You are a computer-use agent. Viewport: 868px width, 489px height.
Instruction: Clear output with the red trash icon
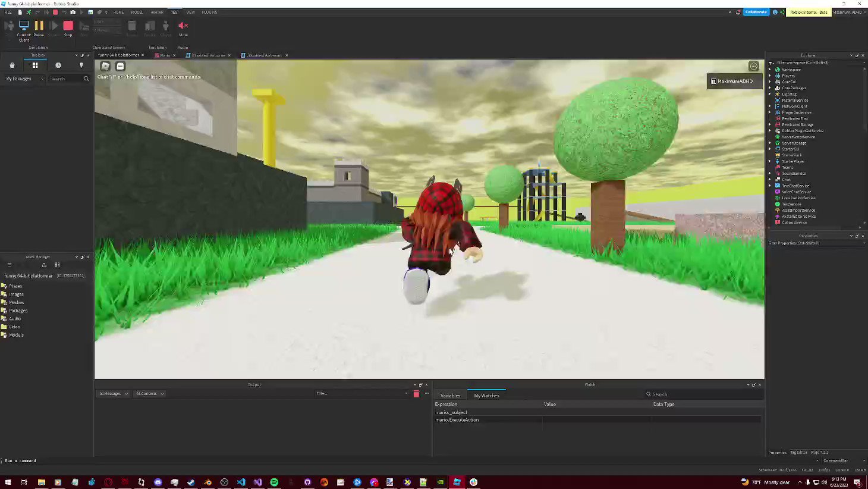click(x=416, y=394)
